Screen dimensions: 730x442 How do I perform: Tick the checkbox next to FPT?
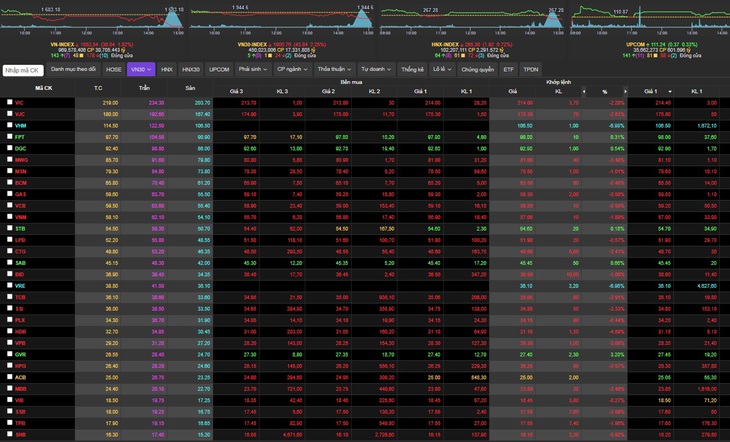pos(10,136)
